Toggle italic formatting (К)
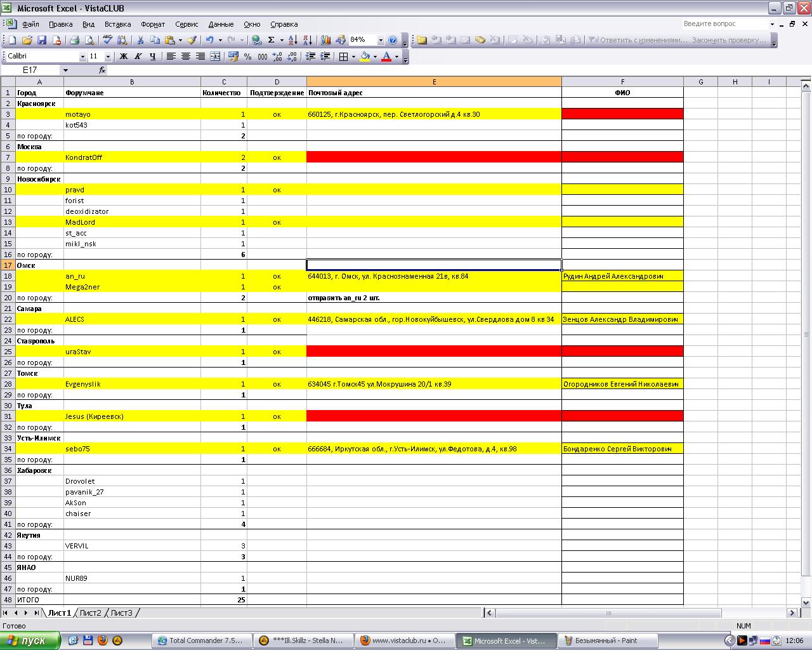Screen dimensions: 812x650 click(138, 56)
